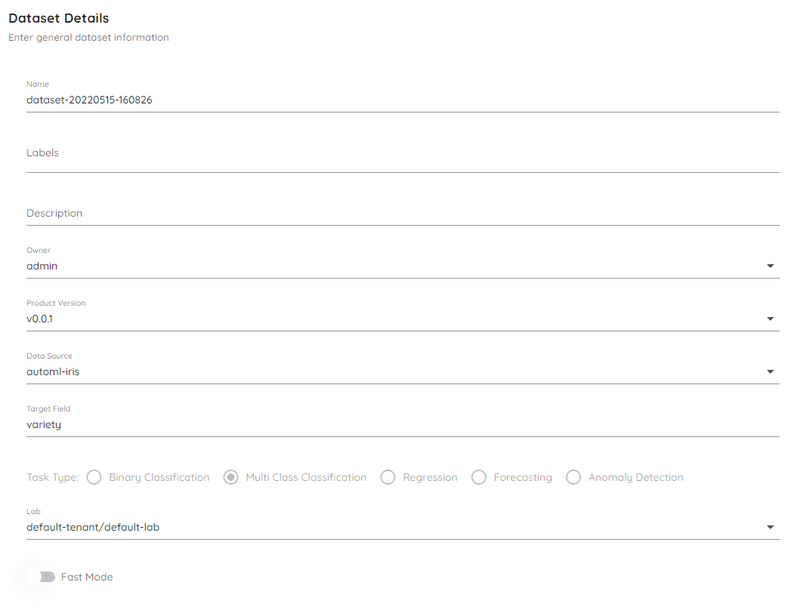The width and height of the screenshot is (800, 610).
Task: Open the Owner dropdown arrow
Action: (x=770, y=266)
